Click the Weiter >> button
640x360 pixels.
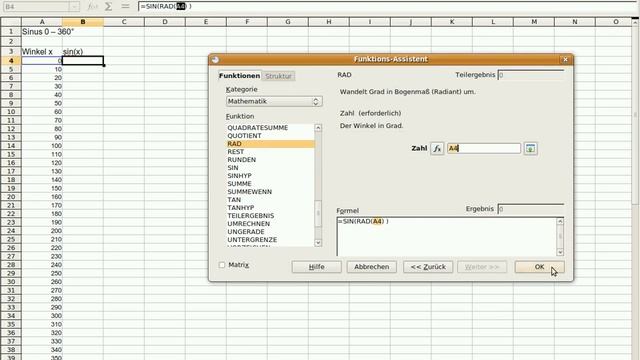[482, 267]
